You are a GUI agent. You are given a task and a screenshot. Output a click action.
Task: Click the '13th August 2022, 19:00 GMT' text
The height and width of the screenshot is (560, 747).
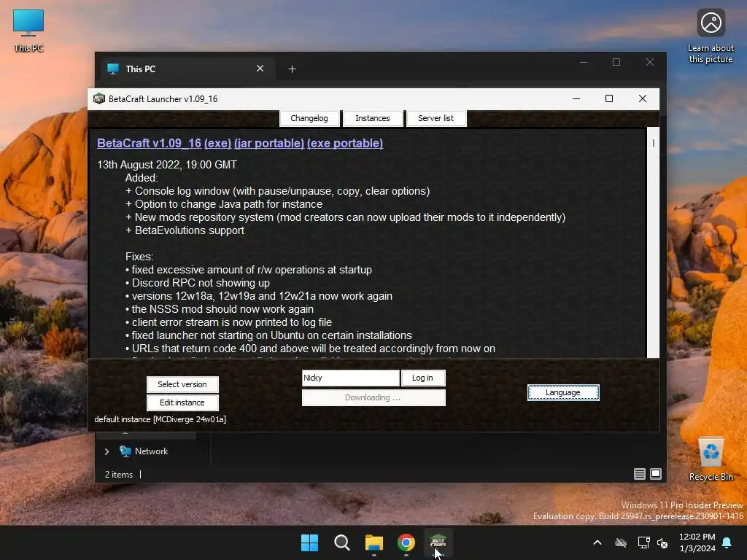click(167, 165)
